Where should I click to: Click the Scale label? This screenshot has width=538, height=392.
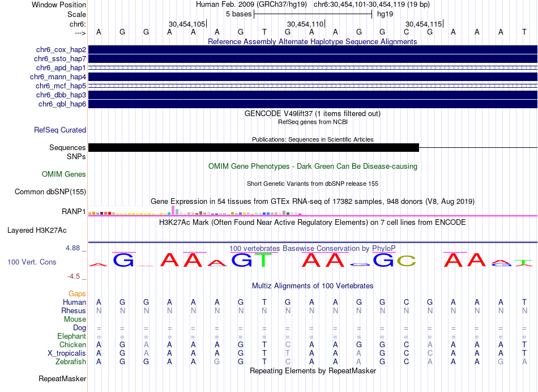(x=77, y=14)
